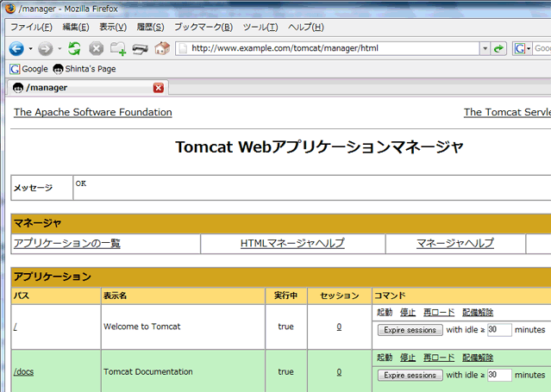Click the Stop loading icon
Screen dimensions: 551x392
pyautogui.click(x=96, y=48)
